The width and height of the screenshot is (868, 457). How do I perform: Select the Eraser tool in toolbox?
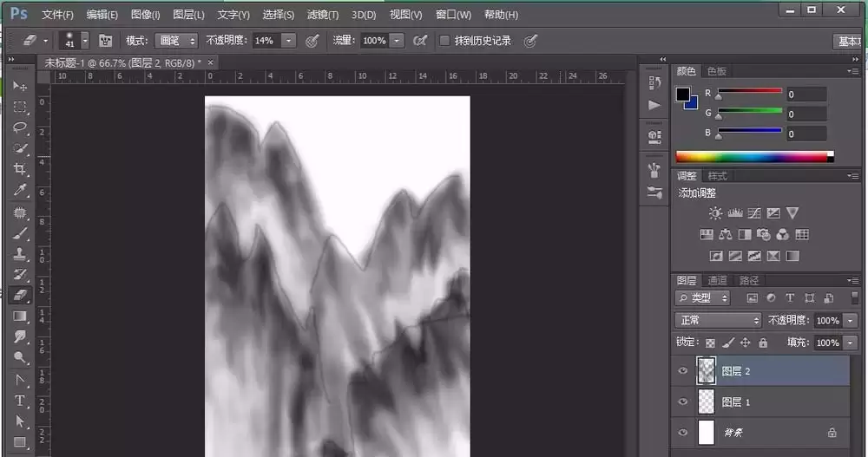20,295
